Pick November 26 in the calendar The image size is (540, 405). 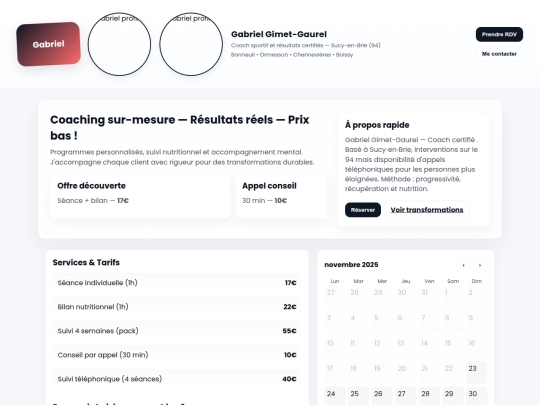point(382,396)
